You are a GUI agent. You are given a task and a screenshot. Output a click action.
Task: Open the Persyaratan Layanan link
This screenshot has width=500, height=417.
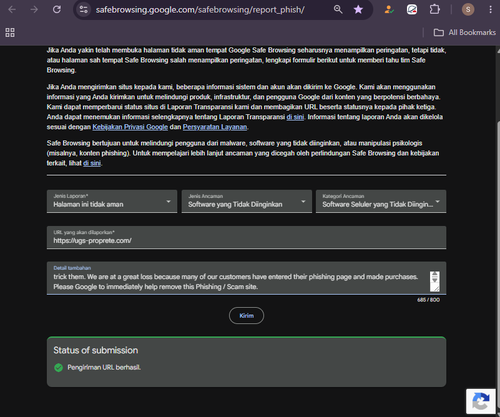click(215, 127)
